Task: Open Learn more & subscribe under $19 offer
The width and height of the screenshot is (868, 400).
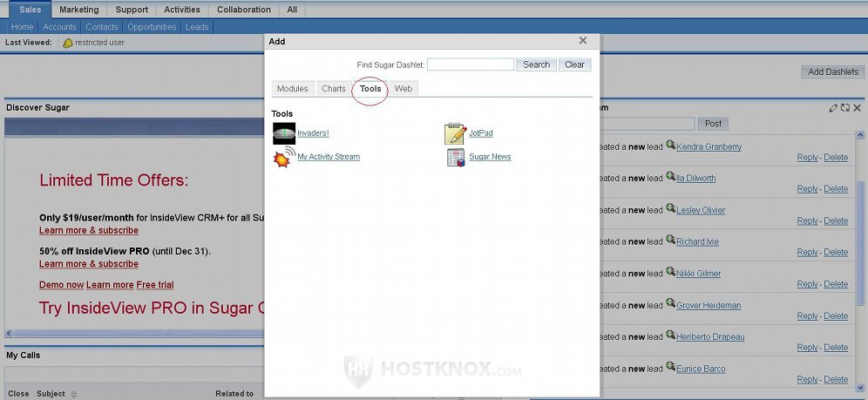Action: click(x=89, y=231)
